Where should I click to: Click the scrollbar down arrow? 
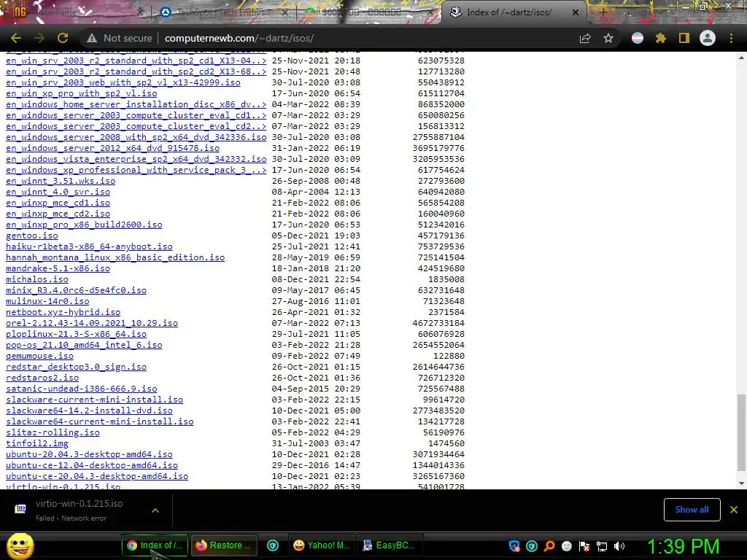(x=741, y=483)
